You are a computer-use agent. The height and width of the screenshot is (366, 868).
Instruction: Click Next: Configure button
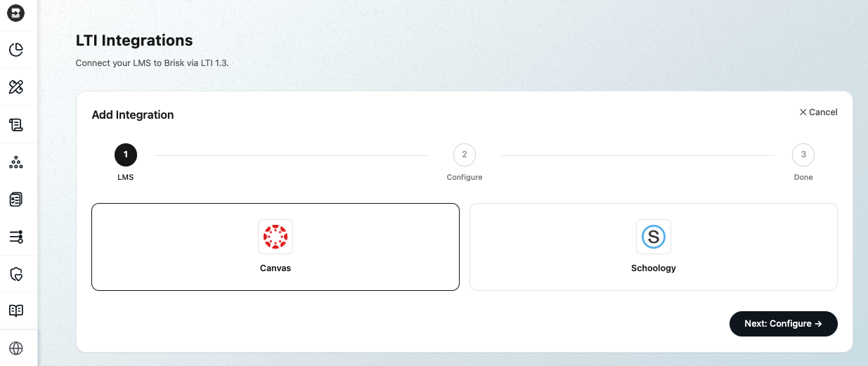pyautogui.click(x=784, y=324)
